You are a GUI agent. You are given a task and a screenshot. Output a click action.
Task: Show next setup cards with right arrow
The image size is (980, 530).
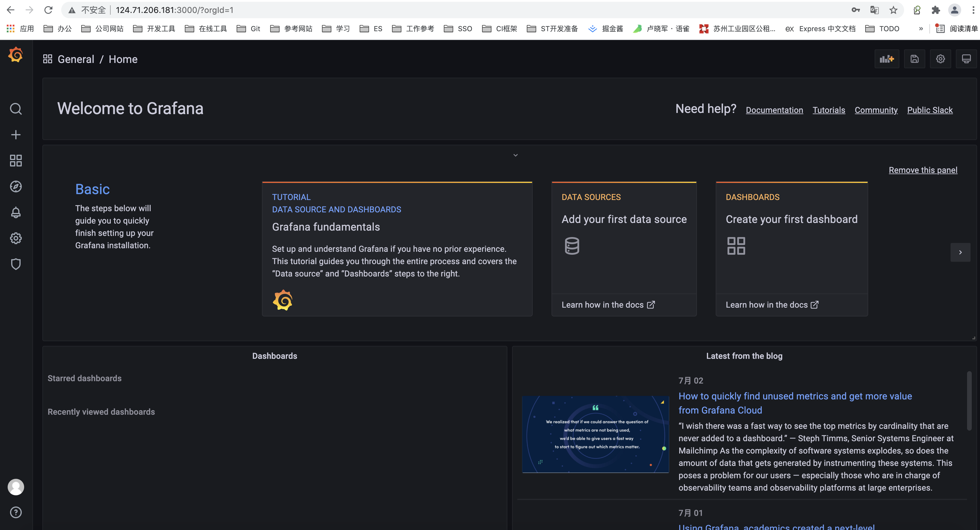(960, 252)
